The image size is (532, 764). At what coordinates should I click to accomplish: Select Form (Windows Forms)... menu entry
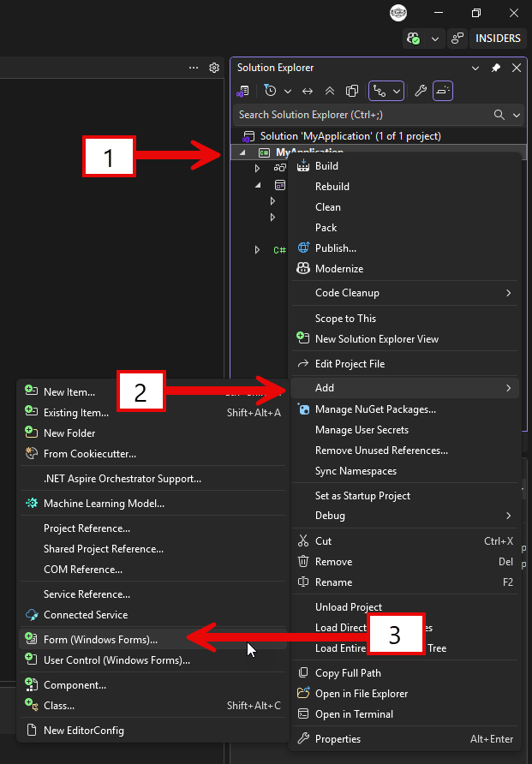click(152, 639)
